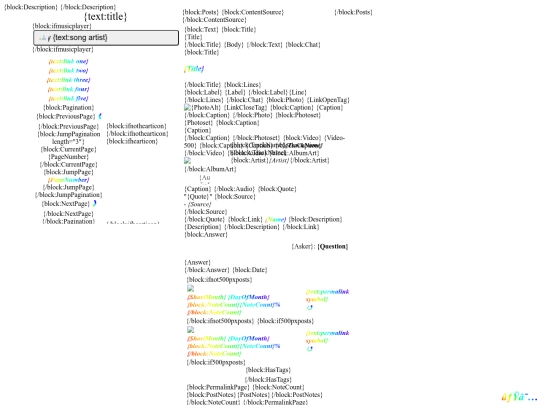This screenshot has width=540, height=405.
Task: Click {ShortMonth} {DayOfMonth} in ifnot500pxposts block
Action: click(228, 297)
